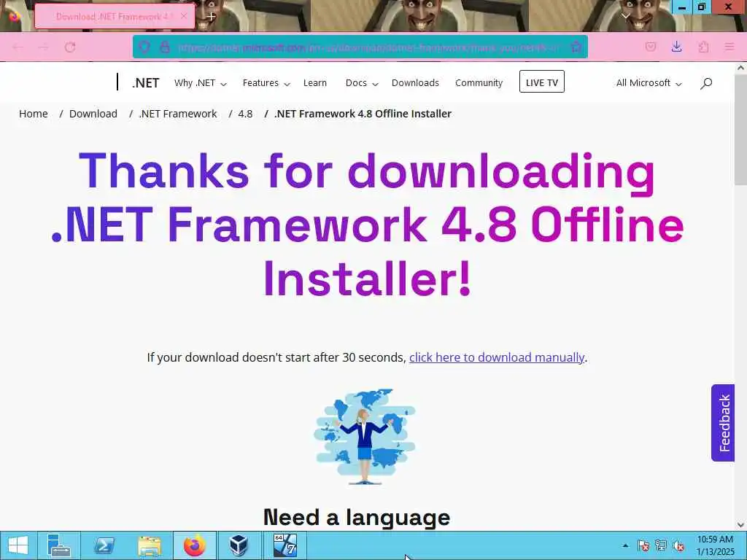
Task: Open the 4.8 breadcrumb link
Action: (x=245, y=114)
